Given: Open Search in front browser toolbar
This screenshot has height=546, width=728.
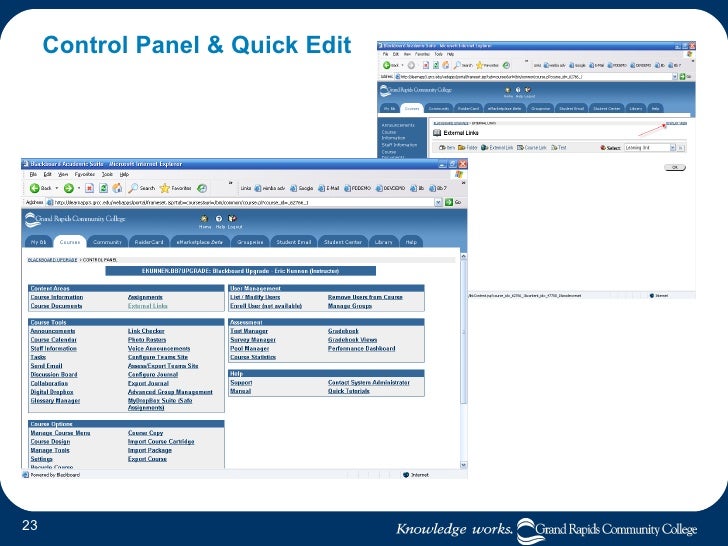Looking at the screenshot, I should point(142,188).
